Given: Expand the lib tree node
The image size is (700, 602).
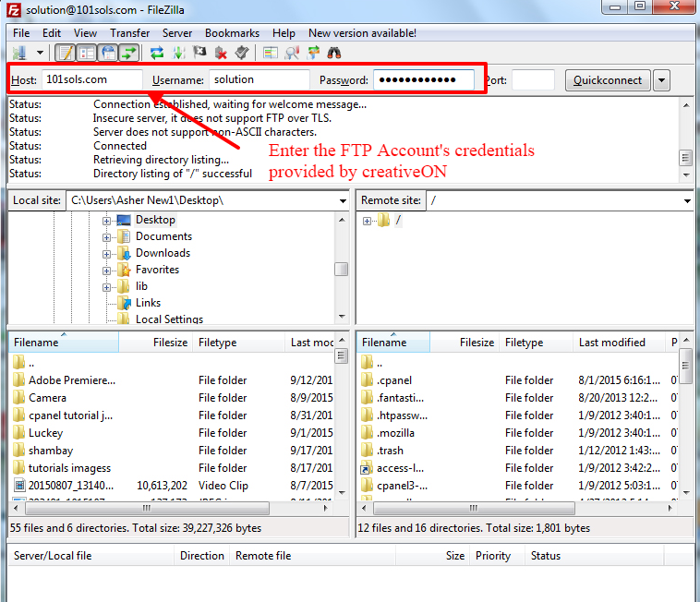Looking at the screenshot, I should pyautogui.click(x=106, y=287).
